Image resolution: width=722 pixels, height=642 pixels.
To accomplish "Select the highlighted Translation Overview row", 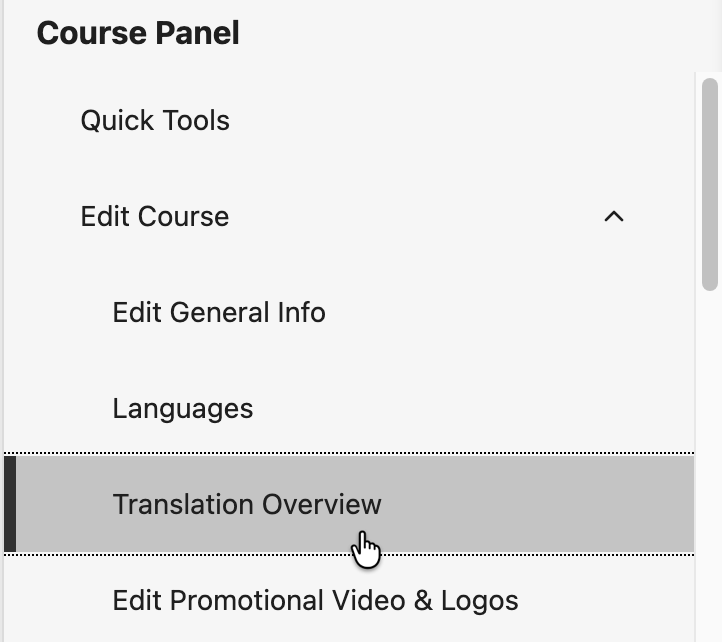I will tap(349, 504).
